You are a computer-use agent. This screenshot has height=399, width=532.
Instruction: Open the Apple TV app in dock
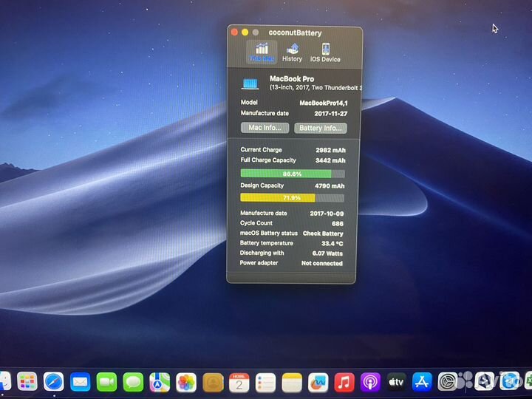(396, 382)
